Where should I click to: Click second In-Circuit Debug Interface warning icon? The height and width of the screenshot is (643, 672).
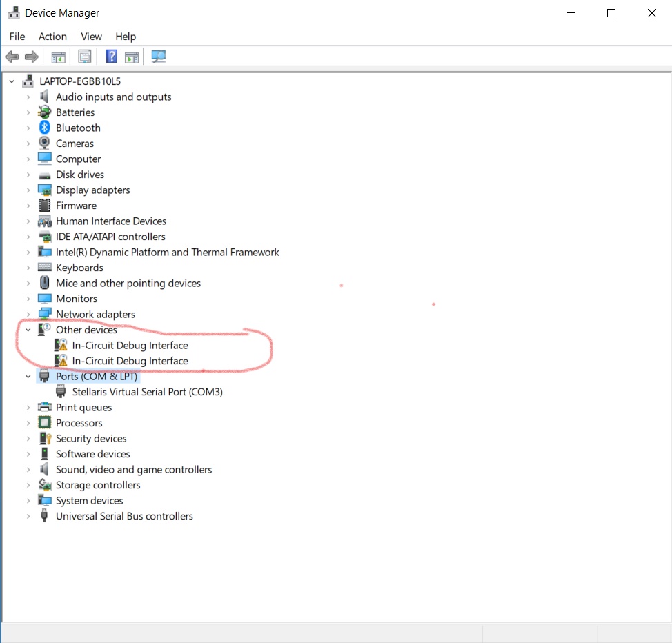coord(61,361)
